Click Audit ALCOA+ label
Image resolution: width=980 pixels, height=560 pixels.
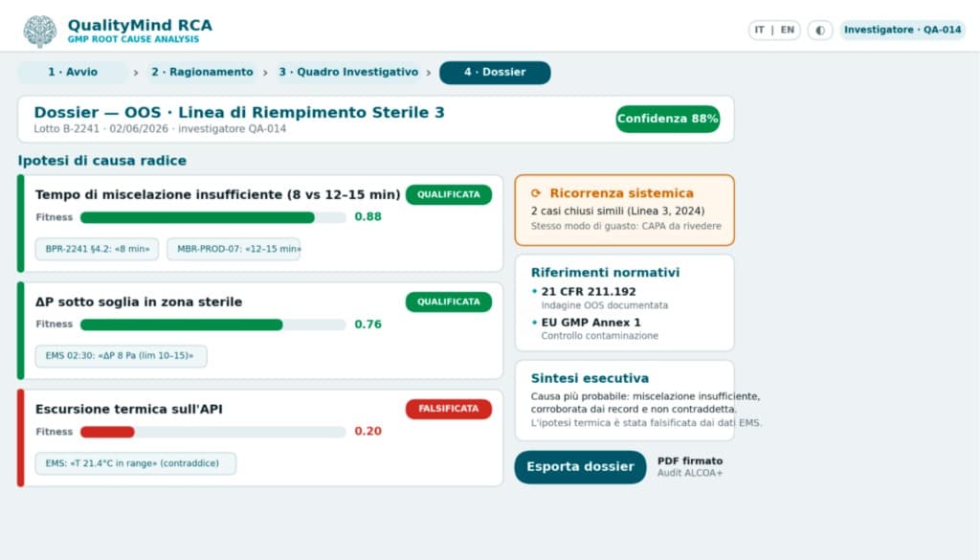[x=690, y=473]
